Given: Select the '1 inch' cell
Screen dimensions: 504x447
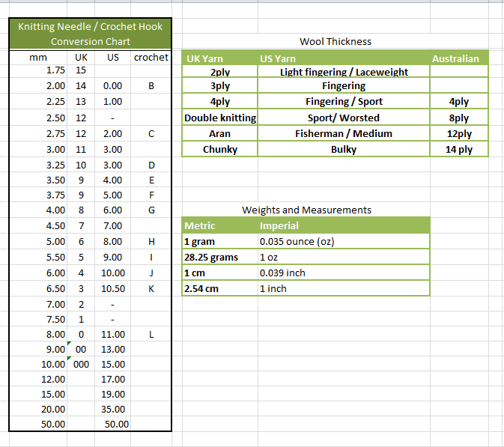Looking at the screenshot, I should [x=344, y=288].
